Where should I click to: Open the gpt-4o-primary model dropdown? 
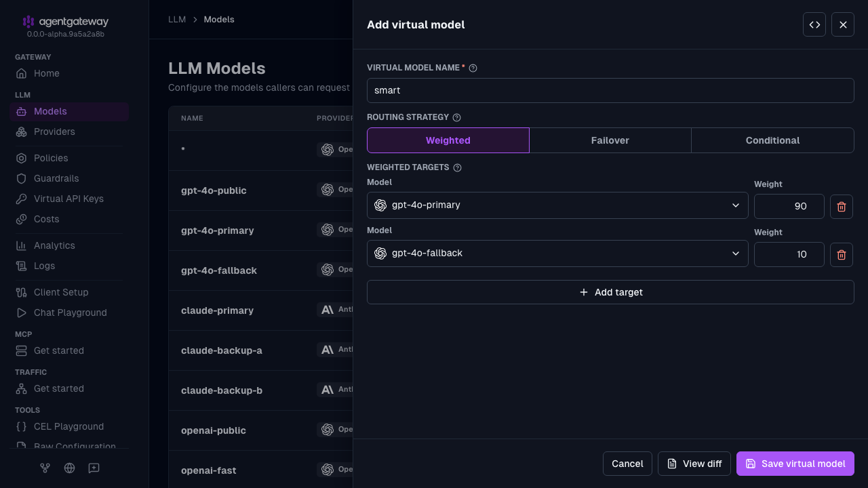tap(557, 205)
